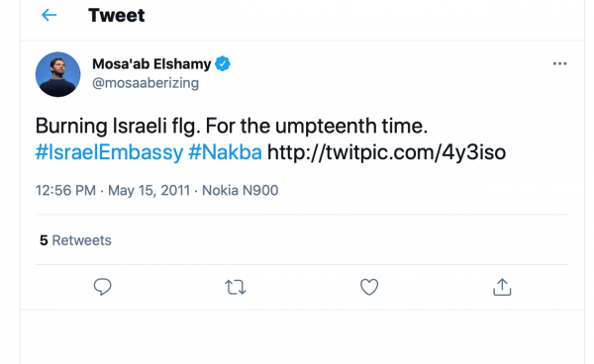Open the #IsraelEmbassy hashtag
Image resolution: width=594 pixels, height=364 pixels.
click(x=109, y=152)
